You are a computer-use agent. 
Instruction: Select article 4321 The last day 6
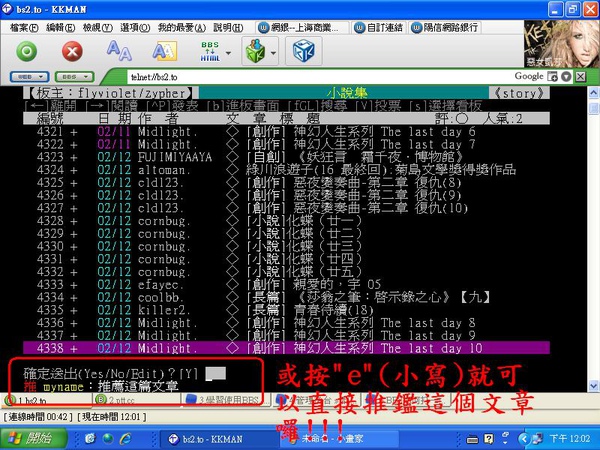click(286, 132)
